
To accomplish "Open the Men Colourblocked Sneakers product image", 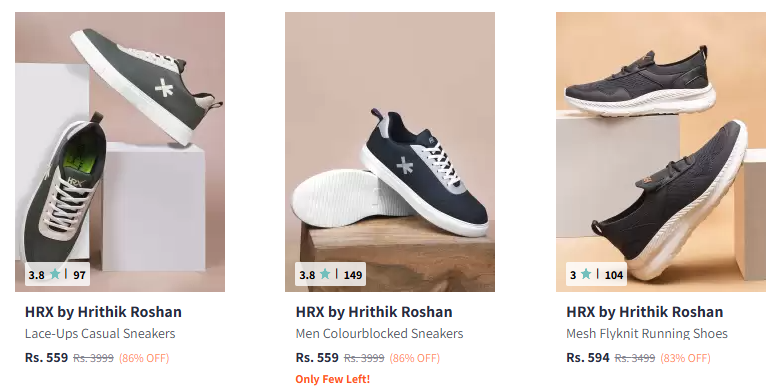I will tap(390, 152).
